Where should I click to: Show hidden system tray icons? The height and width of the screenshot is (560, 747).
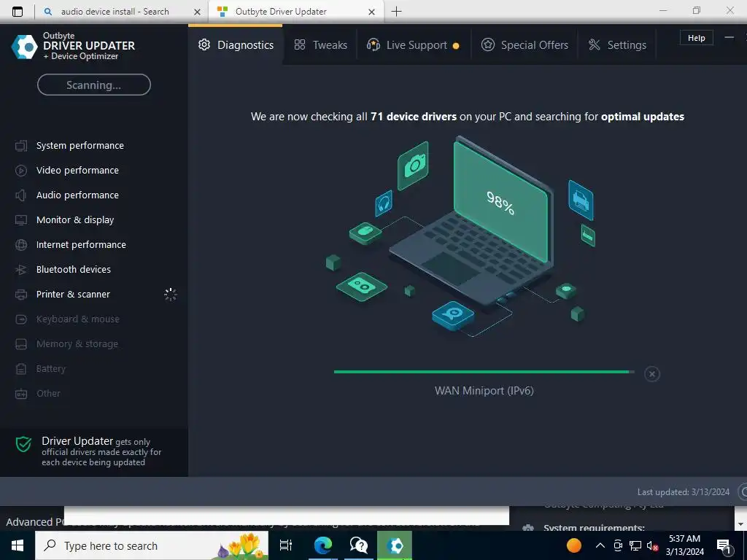(600, 545)
